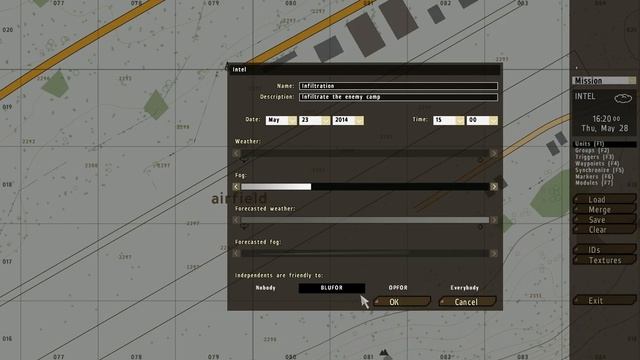
Task: Set independents friendly to Nobody
Action: 265,288
